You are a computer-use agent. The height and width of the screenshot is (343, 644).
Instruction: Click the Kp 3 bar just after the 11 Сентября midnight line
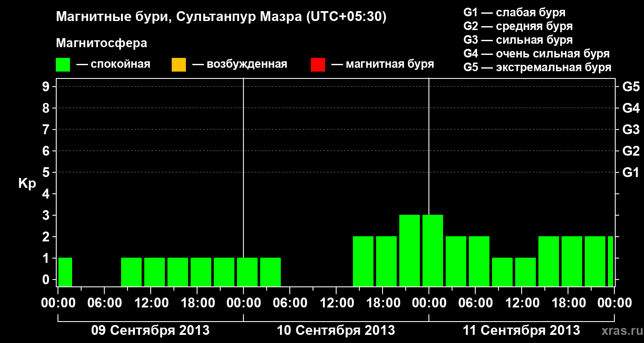point(433,250)
